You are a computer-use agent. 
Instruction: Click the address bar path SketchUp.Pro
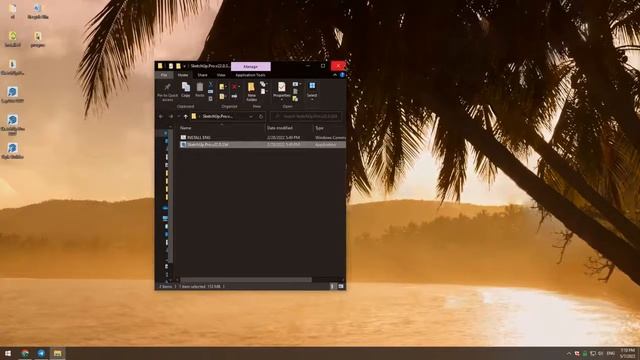point(218,116)
